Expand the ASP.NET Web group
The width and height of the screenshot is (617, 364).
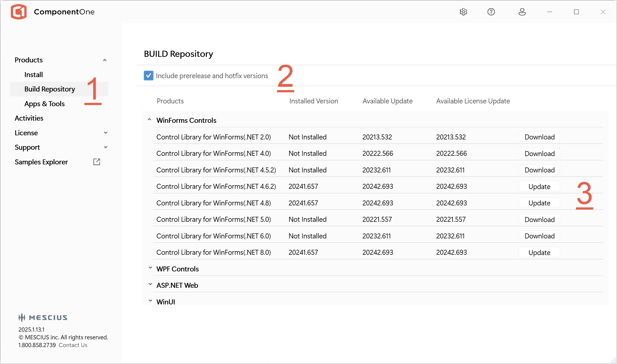[150, 284]
